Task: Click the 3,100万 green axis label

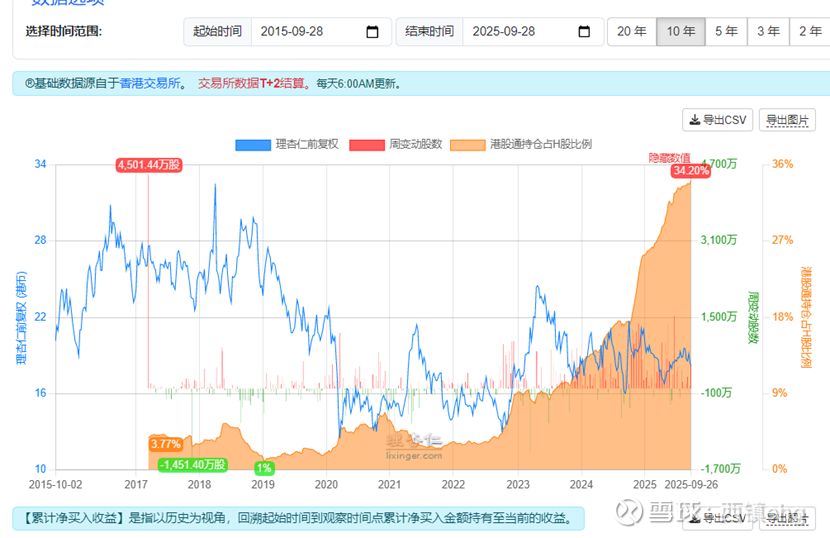Action: (x=719, y=240)
